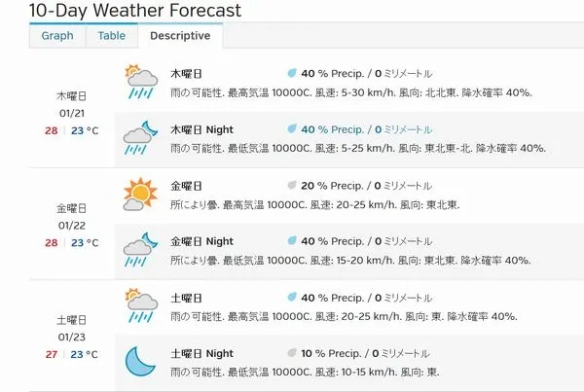
Task: Select the 01/21 date cell
Action: tap(72, 113)
